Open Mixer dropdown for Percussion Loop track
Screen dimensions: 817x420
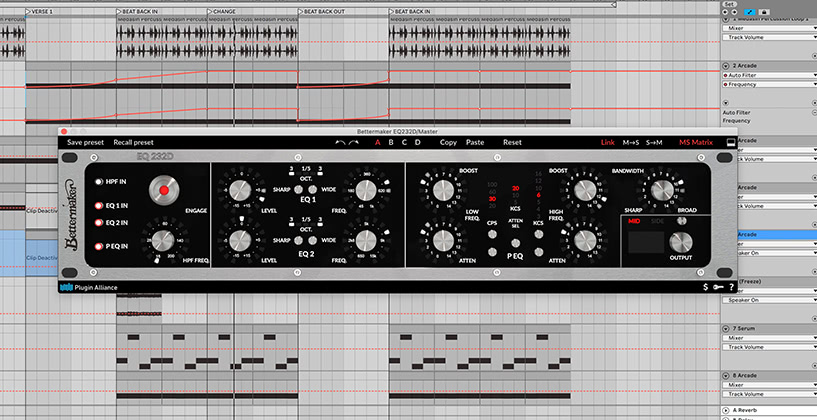(770, 28)
